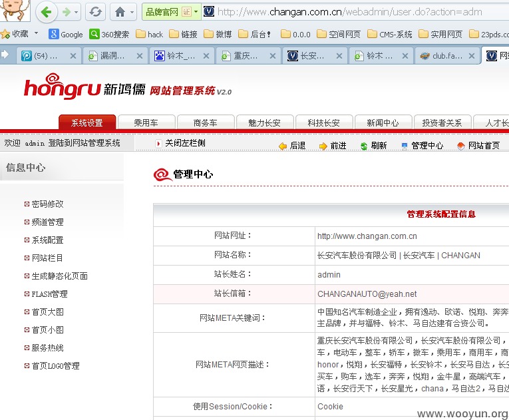This screenshot has height=420, width=509.
Task: Select the 投资者关系 navigation tab
Action: (x=442, y=122)
